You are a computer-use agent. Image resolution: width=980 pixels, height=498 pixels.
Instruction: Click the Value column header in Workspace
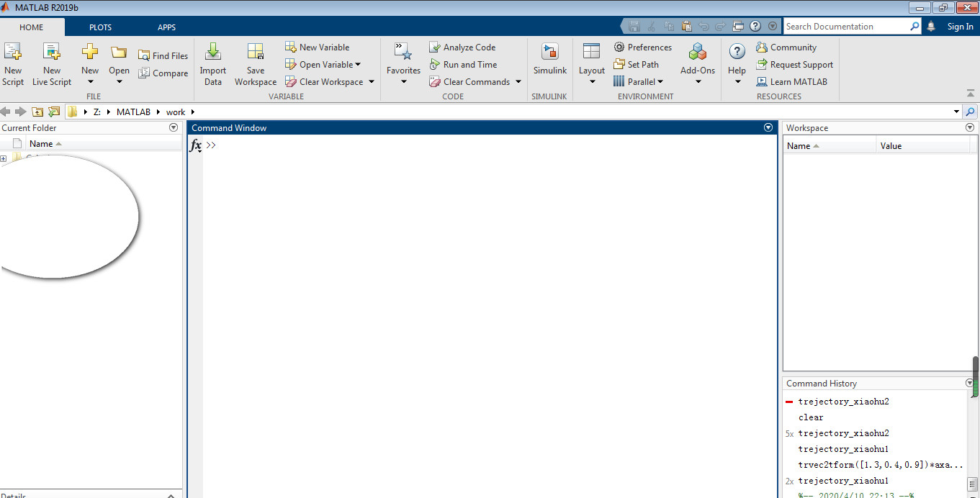[923, 145]
